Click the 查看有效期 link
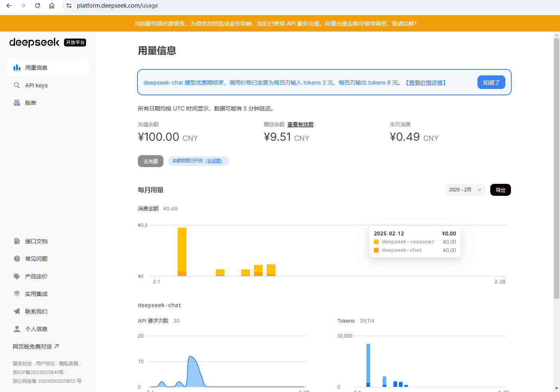This screenshot has height=392, width=560. [x=301, y=124]
